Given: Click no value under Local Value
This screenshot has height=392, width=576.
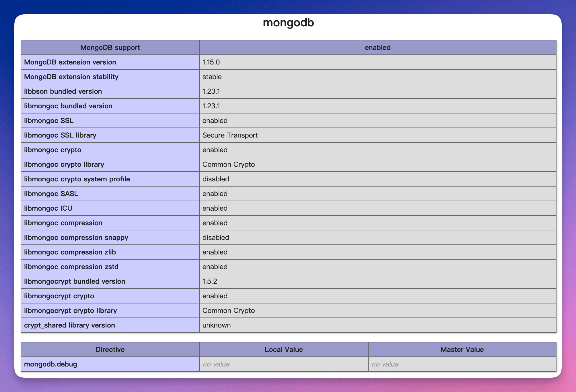Looking at the screenshot, I should pyautogui.click(x=216, y=364).
